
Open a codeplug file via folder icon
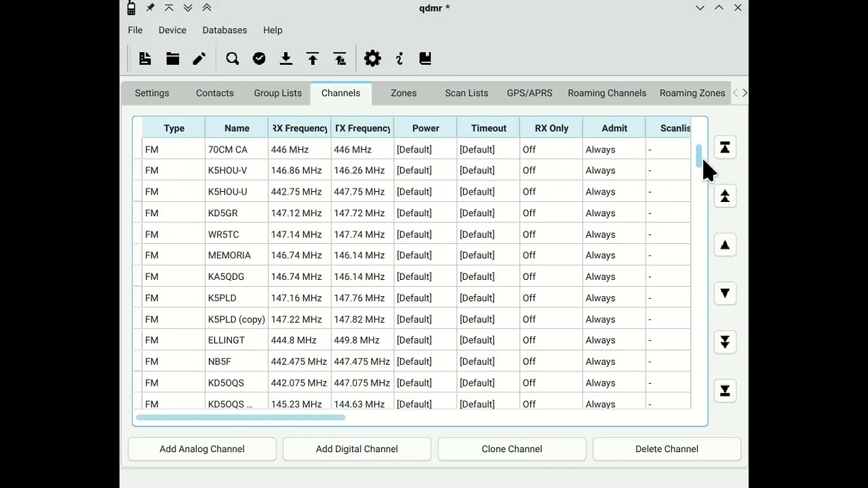pos(173,59)
